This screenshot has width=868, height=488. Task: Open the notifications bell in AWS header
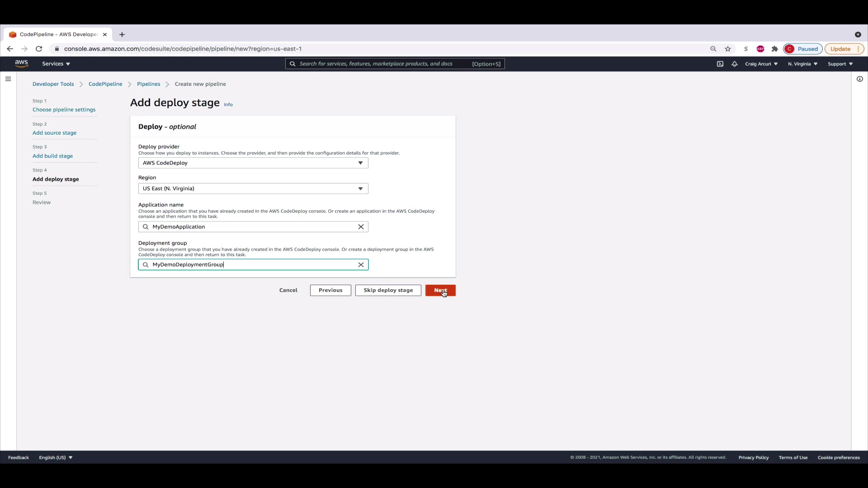tap(735, 64)
